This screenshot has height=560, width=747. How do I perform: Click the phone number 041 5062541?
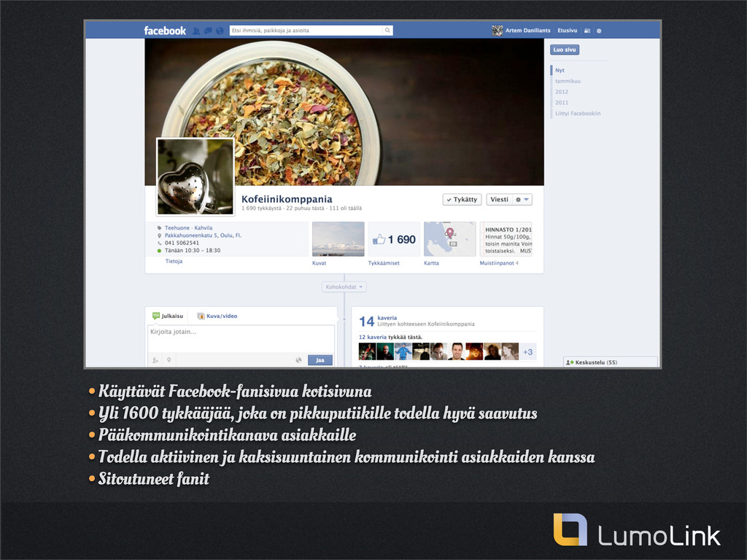(x=182, y=243)
